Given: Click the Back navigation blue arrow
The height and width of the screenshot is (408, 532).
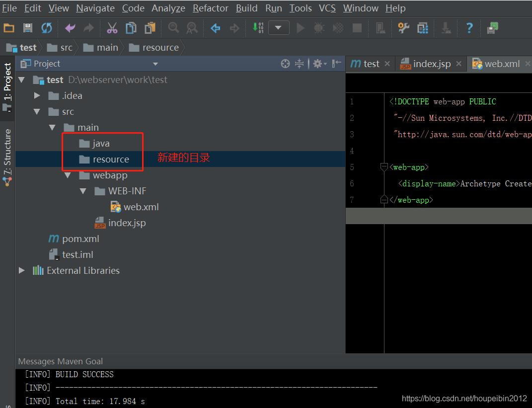Looking at the screenshot, I should 216,28.
